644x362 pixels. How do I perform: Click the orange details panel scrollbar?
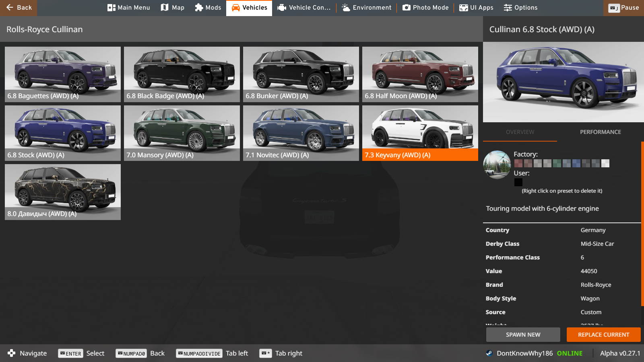point(642,223)
